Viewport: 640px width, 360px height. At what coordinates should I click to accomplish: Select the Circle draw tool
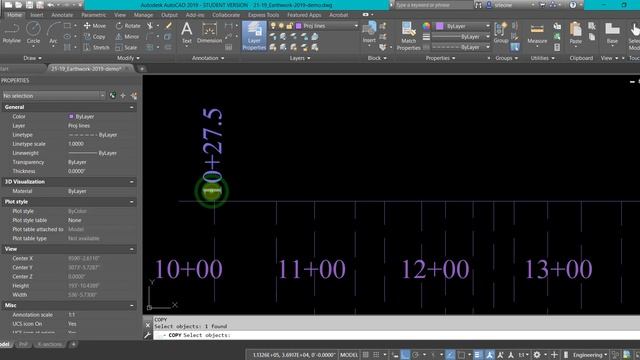pyautogui.click(x=33, y=33)
